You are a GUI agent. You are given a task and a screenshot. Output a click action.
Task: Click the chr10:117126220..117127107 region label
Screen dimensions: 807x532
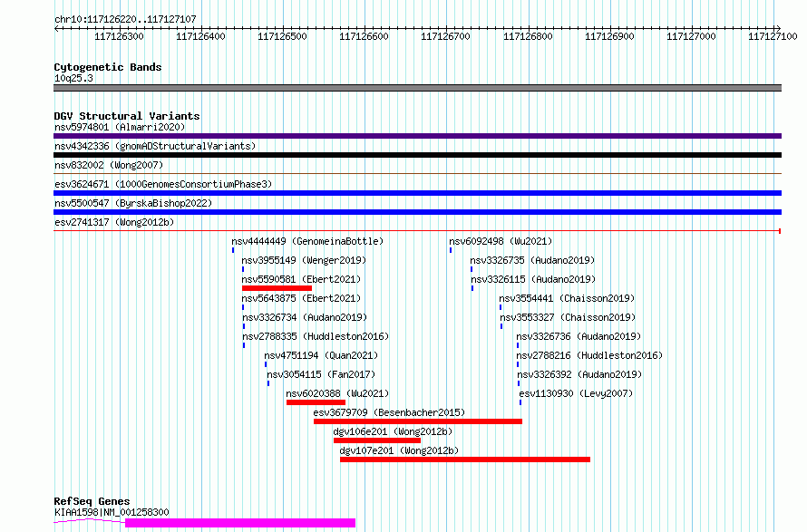[x=125, y=19]
